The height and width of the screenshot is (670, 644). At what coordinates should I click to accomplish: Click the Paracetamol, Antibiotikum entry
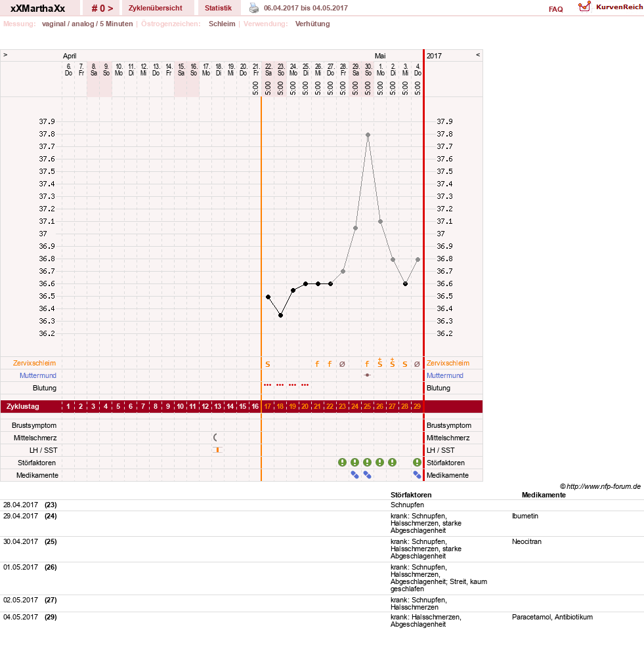[x=552, y=617]
